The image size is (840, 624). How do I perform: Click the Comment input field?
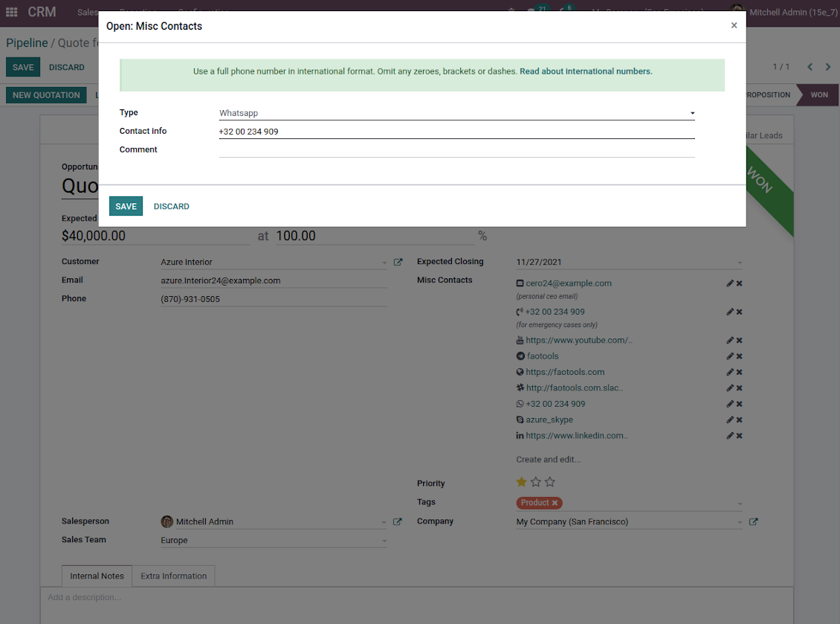pyautogui.click(x=456, y=150)
